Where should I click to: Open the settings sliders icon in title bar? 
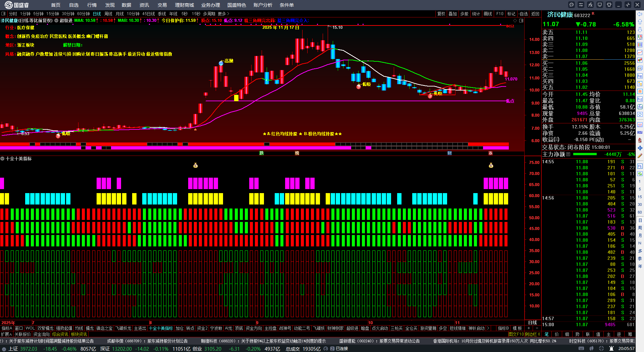pos(581,5)
